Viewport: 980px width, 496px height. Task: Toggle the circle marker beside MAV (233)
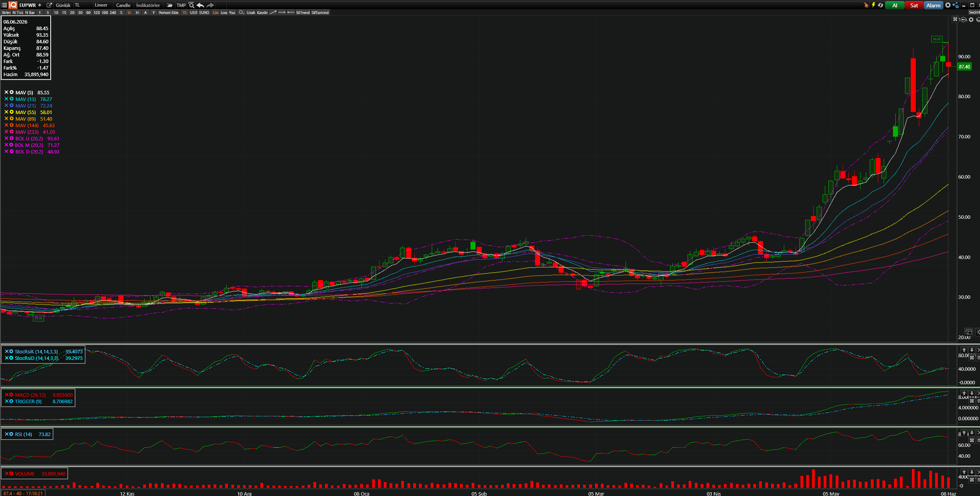coord(12,132)
